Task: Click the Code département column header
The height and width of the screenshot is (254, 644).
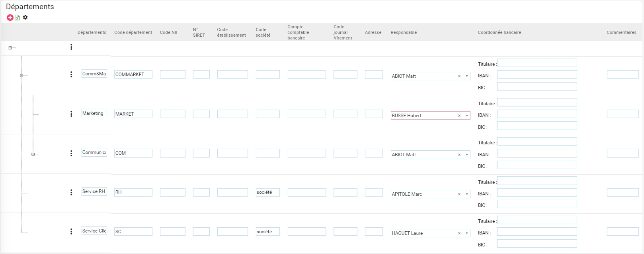Action: [133, 33]
